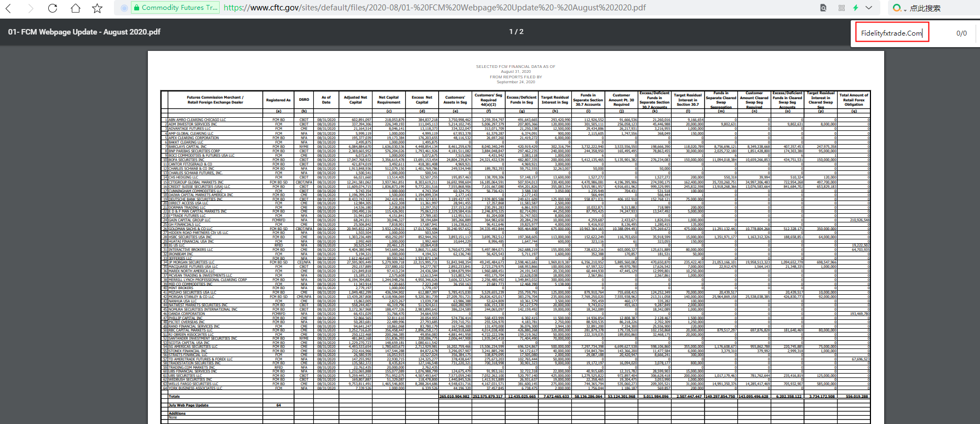Click JP MORGAN SECURITIES LLC name
Screen dimensions: 980x424
point(193,262)
